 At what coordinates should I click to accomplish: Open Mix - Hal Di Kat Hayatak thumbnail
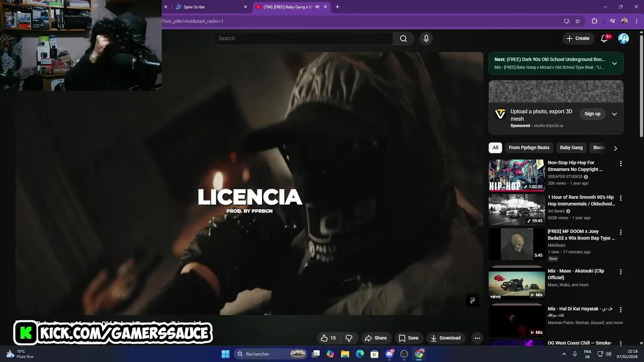[x=516, y=322]
